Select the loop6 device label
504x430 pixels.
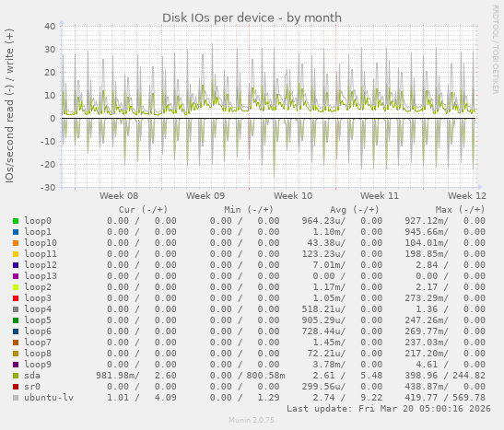click(38, 331)
